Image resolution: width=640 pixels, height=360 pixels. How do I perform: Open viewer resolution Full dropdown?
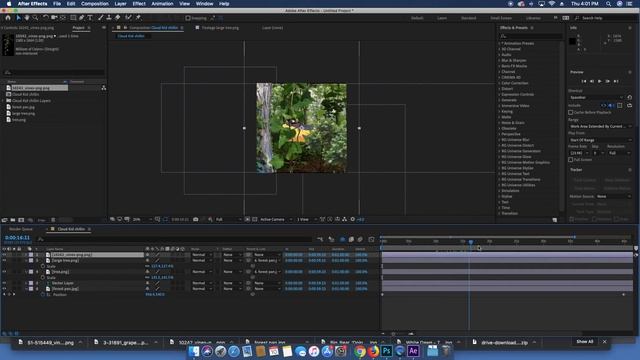(228, 220)
